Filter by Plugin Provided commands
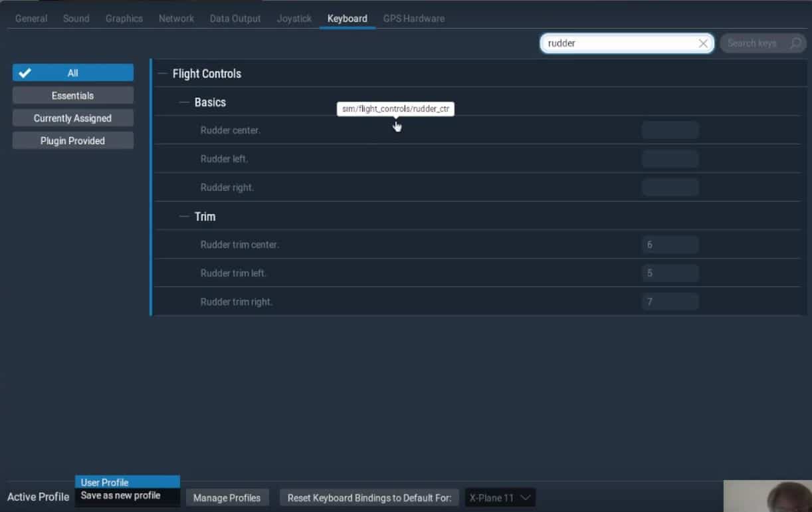Image resolution: width=812 pixels, height=512 pixels. [x=72, y=141]
